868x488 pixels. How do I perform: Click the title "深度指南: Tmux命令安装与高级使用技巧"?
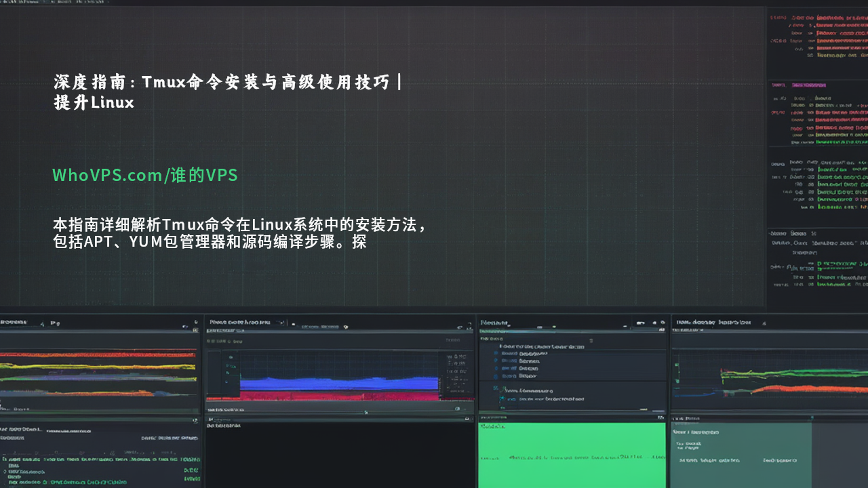coord(229,92)
